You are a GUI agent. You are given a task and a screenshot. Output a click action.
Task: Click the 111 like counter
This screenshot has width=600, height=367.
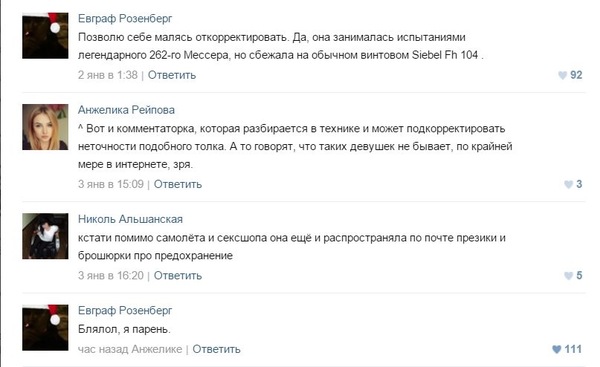coord(573,349)
